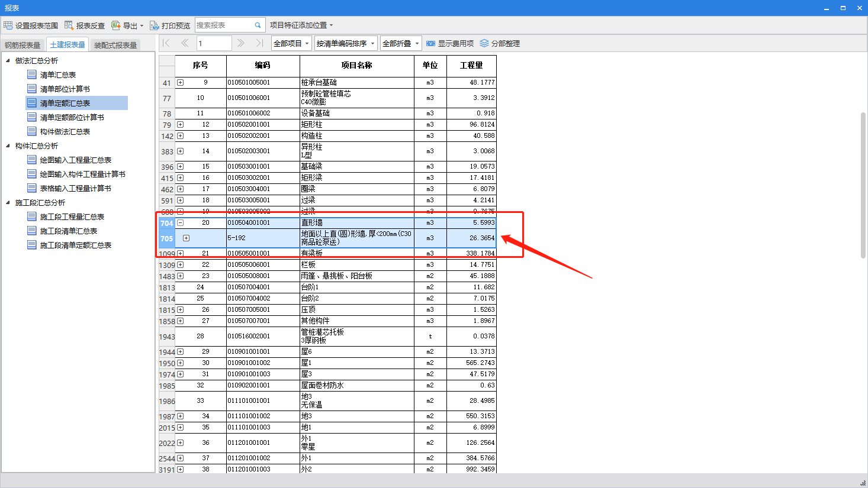868x488 pixels.
Task: Open the 全部项目 dropdown
Action: coord(291,43)
